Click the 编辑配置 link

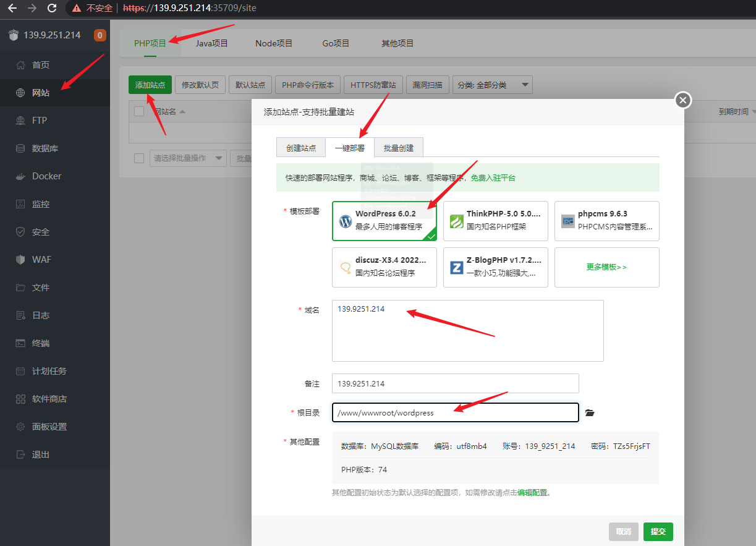pos(532,493)
